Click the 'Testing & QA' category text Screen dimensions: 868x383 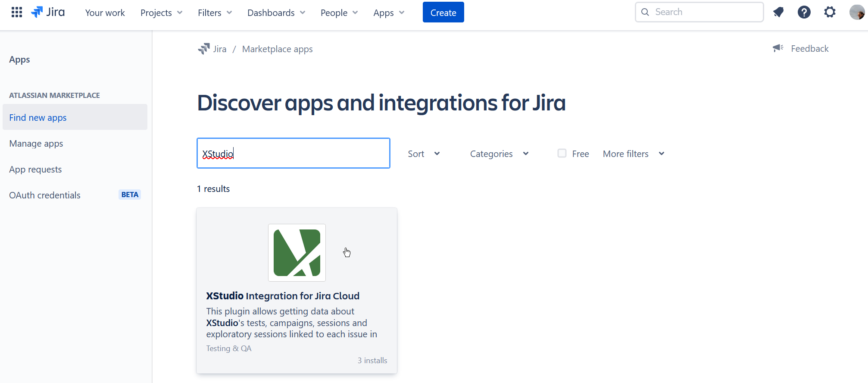(x=229, y=348)
